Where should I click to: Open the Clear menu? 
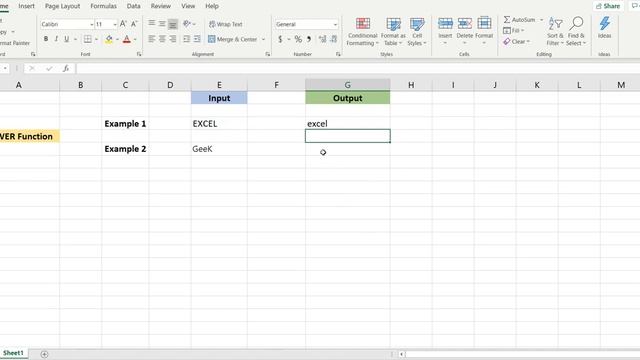click(516, 42)
